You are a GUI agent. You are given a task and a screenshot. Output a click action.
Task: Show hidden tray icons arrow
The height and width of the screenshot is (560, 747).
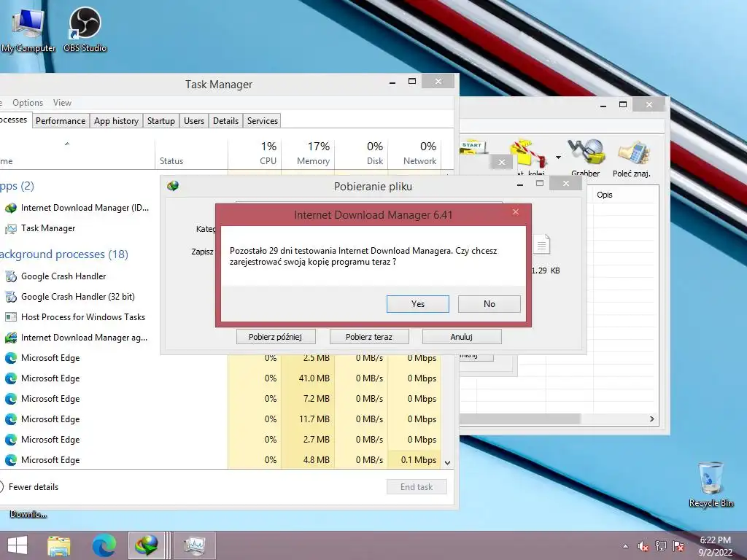pos(625,546)
